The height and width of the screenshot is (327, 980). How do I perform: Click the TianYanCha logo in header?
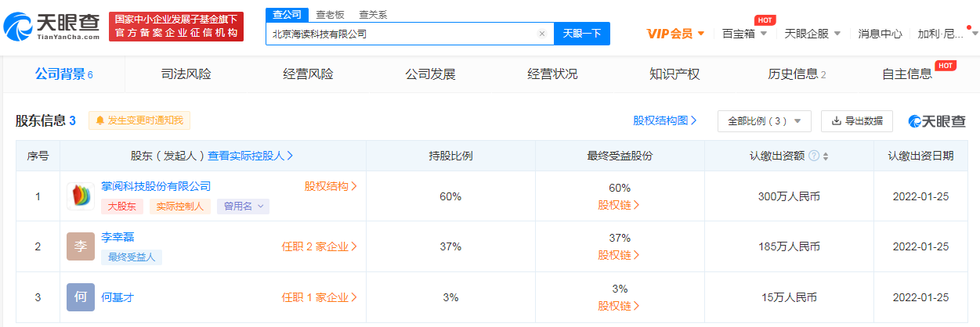pyautogui.click(x=52, y=26)
